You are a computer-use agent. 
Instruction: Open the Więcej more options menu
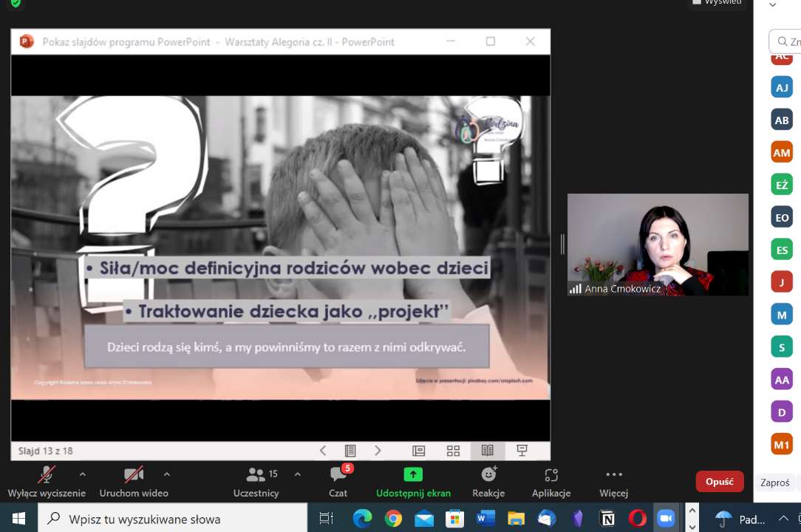click(x=613, y=475)
